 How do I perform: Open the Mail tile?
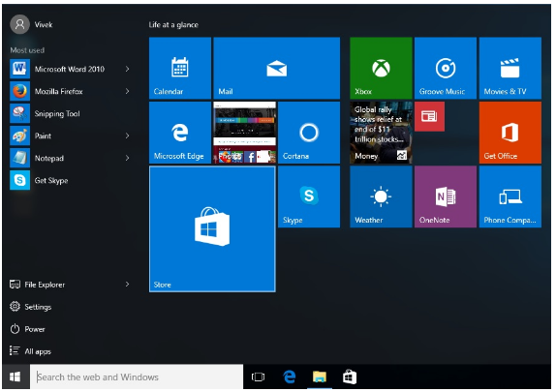point(277,68)
